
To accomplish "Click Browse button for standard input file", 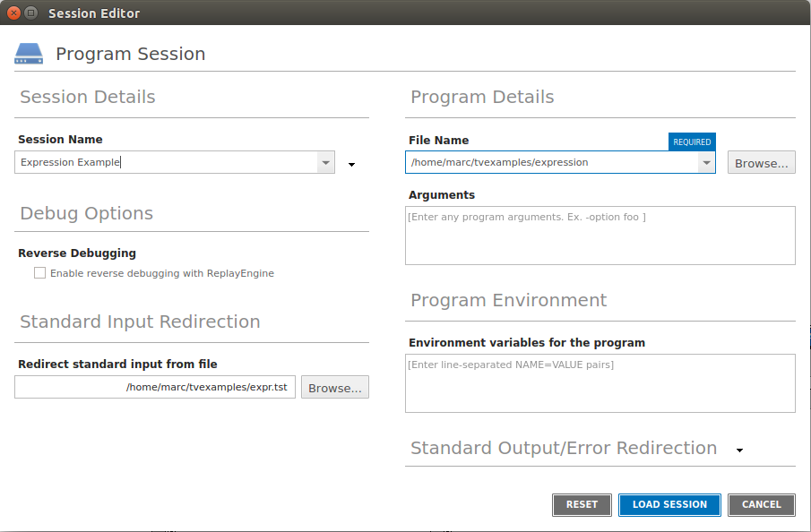I will (x=334, y=387).
